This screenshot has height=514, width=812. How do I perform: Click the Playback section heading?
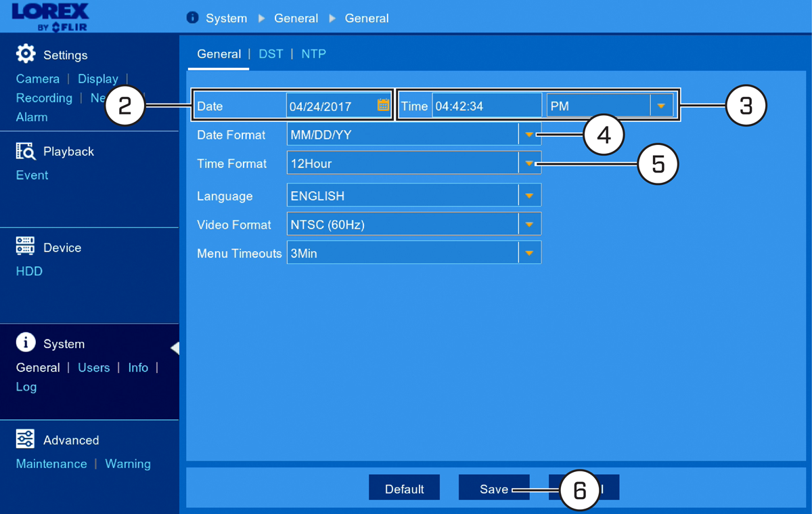point(68,151)
